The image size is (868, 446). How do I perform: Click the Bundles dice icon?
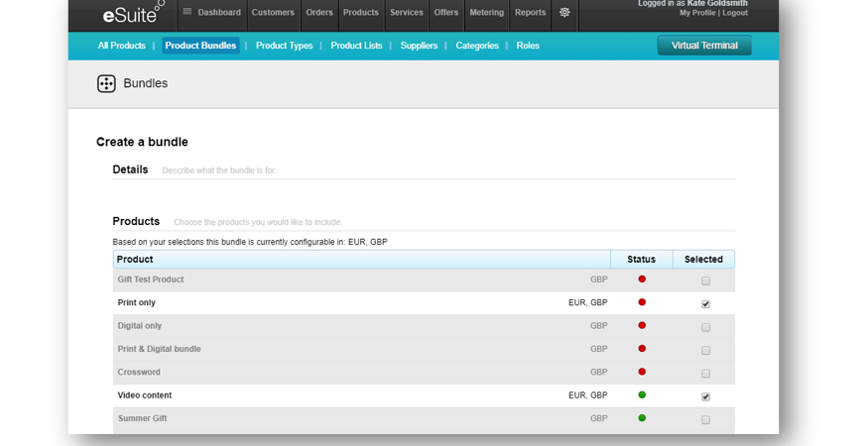pyautogui.click(x=106, y=83)
